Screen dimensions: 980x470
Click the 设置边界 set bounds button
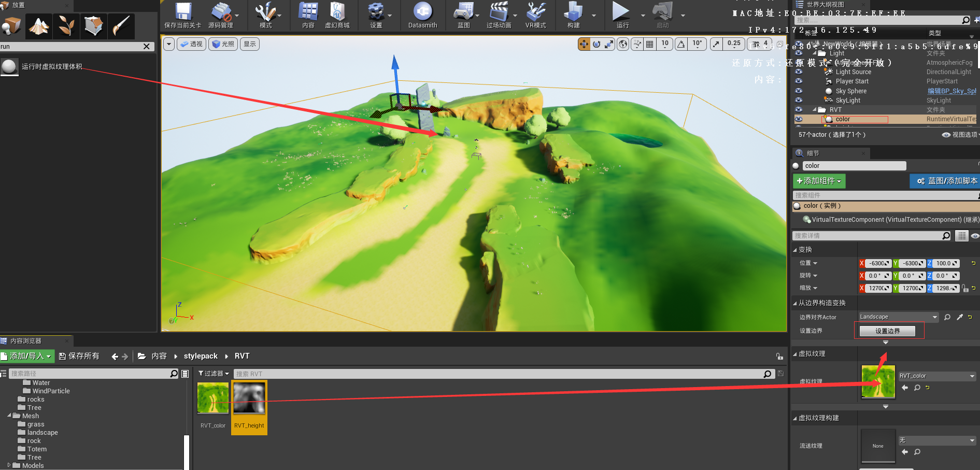click(887, 331)
